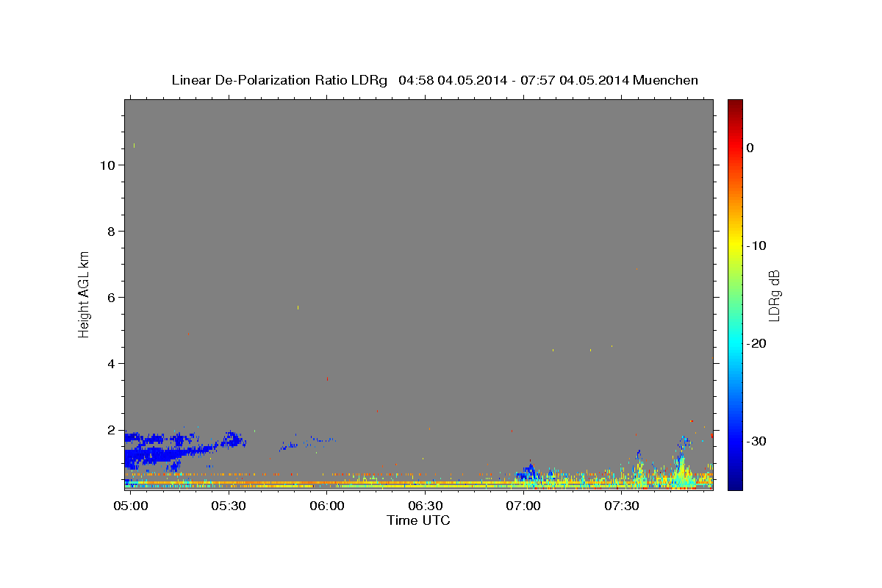This screenshot has height=588, width=882.
Task: Click the 'Time UTC' axis label
Action: pyautogui.click(x=418, y=520)
